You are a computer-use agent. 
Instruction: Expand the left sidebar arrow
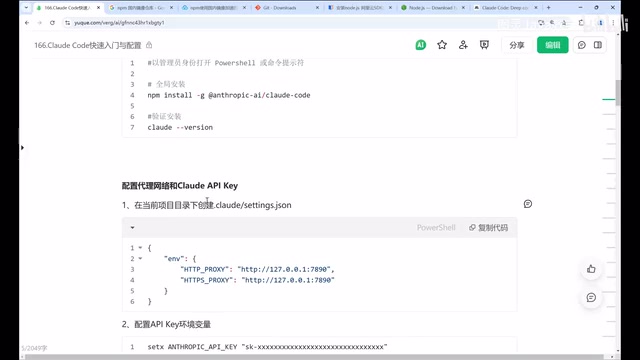click(x=22, y=147)
